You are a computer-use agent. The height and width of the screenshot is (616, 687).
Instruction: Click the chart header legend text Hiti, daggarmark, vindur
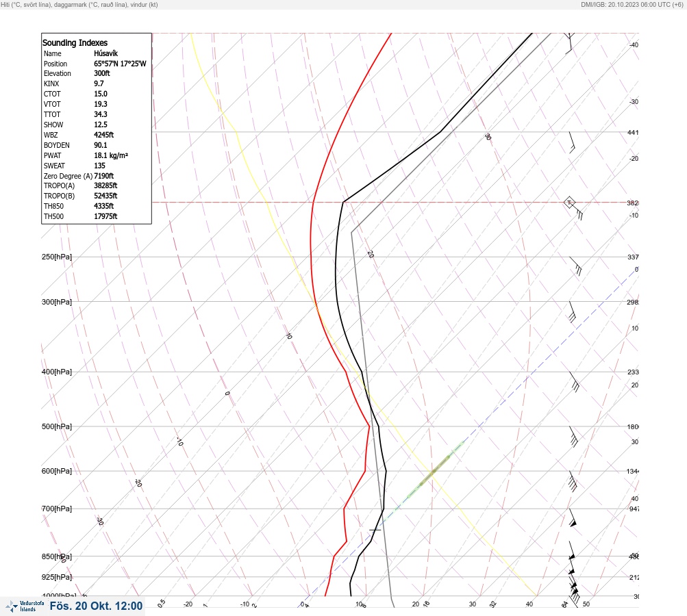point(79,5)
